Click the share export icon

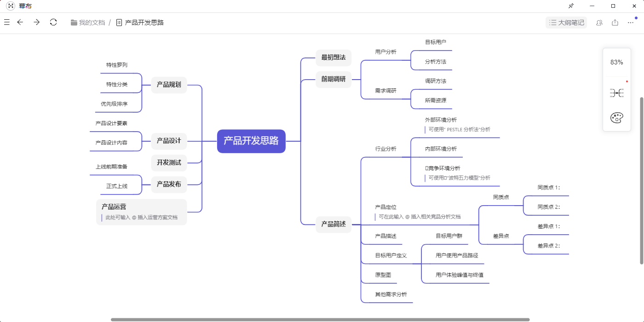tap(615, 23)
